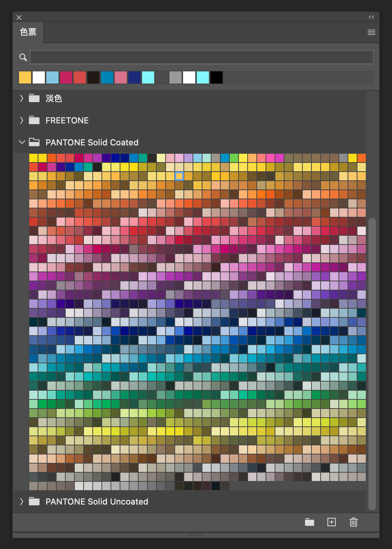The image size is (392, 549).
Task: Pick the pink recent swatch
Action: point(121,77)
